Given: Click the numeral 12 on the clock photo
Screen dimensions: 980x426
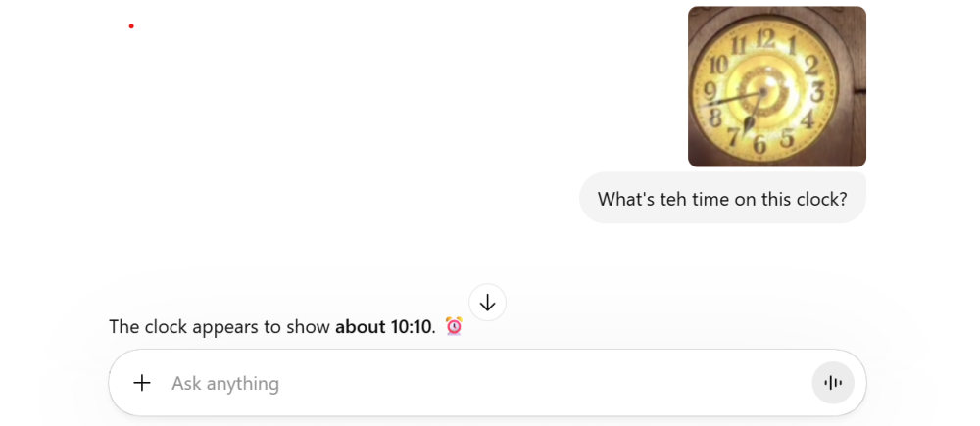Looking at the screenshot, I should coord(767,40).
